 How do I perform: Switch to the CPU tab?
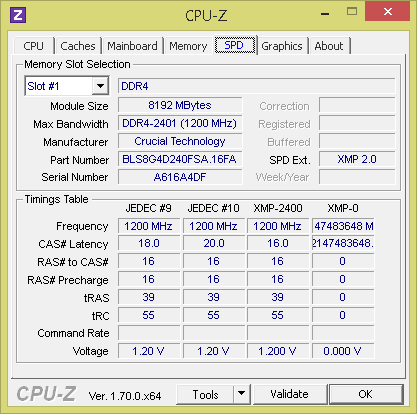pos(34,46)
